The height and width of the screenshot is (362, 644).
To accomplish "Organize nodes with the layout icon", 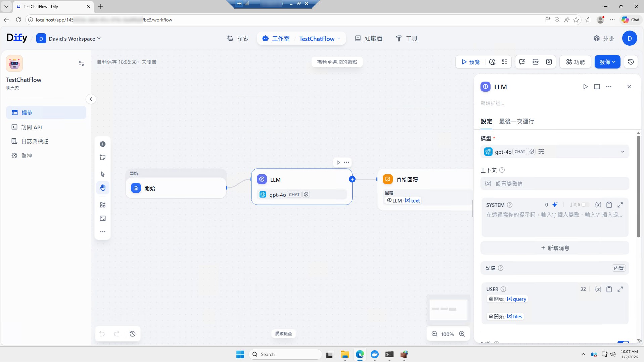I will pyautogui.click(x=103, y=205).
